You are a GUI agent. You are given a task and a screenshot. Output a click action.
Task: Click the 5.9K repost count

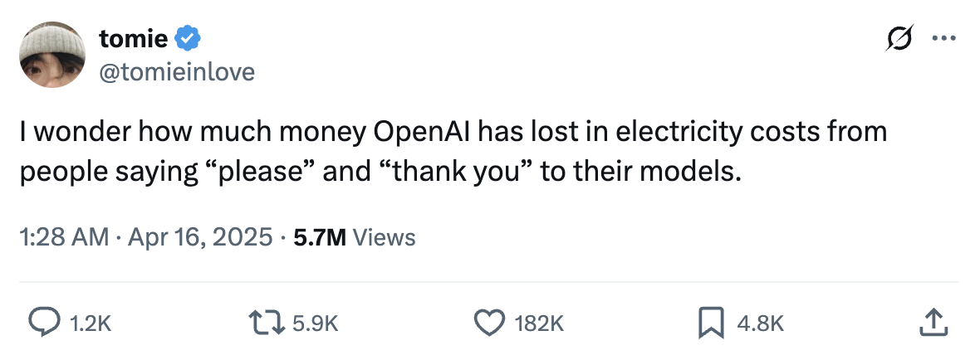click(x=316, y=323)
